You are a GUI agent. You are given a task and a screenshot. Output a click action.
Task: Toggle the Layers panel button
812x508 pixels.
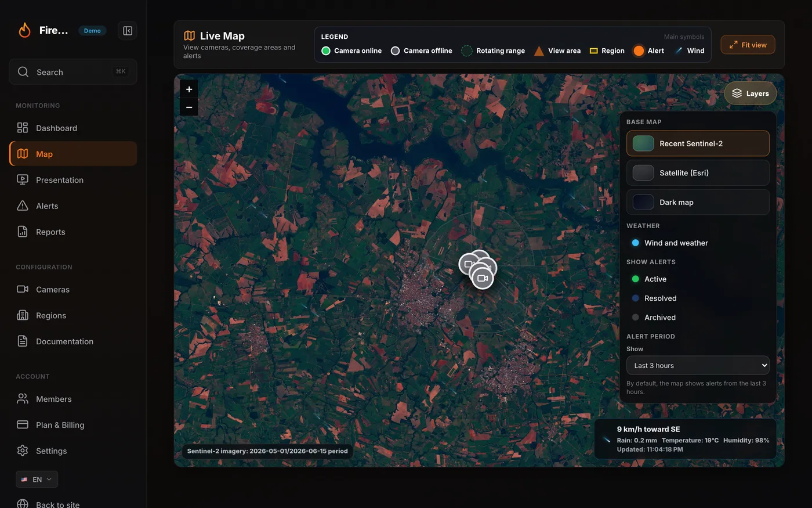click(751, 93)
